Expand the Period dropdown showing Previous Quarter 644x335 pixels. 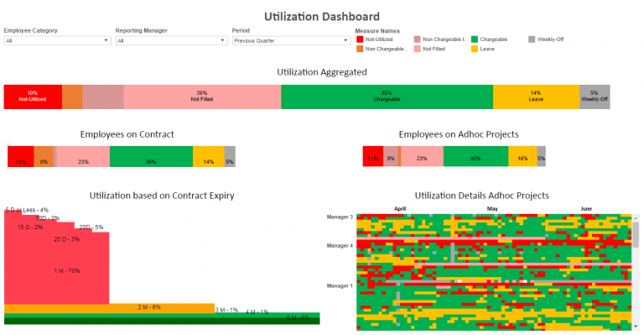[x=291, y=40]
